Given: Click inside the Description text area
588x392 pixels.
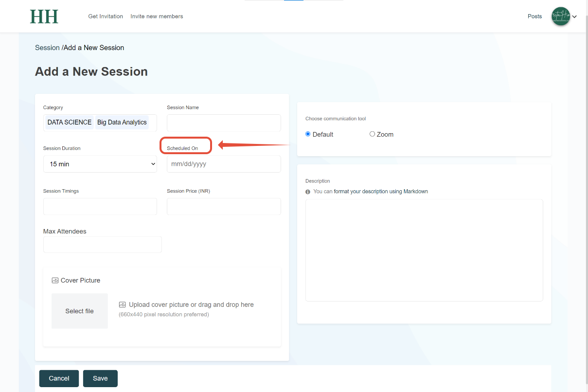Looking at the screenshot, I should click(424, 250).
